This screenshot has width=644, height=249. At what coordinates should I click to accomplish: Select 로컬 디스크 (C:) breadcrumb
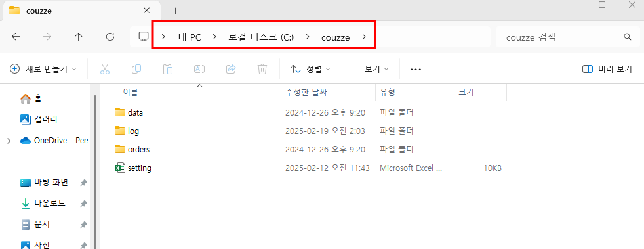point(261,37)
